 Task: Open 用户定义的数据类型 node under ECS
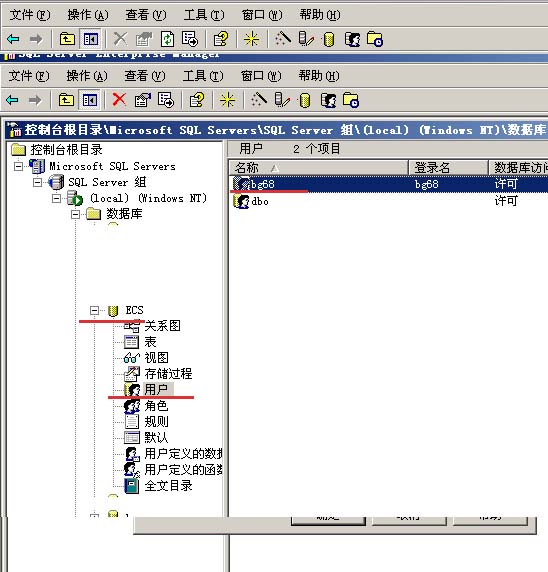point(183,453)
